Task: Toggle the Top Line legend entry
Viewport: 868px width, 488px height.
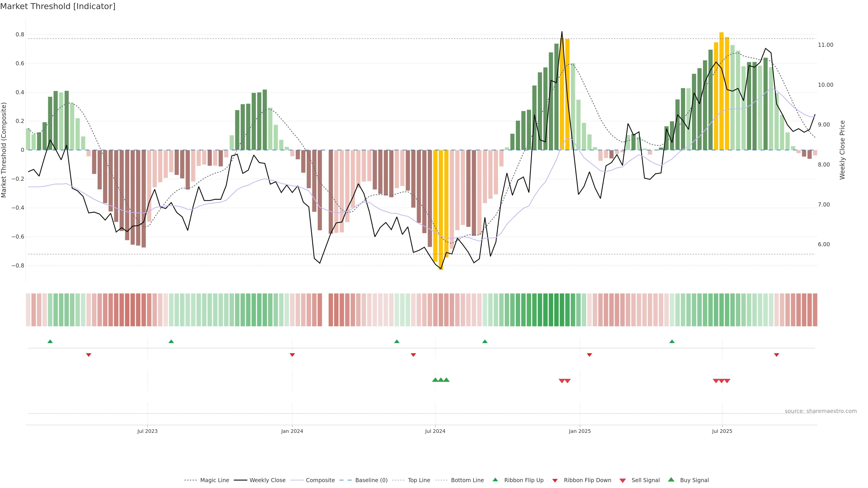Action: click(419, 480)
